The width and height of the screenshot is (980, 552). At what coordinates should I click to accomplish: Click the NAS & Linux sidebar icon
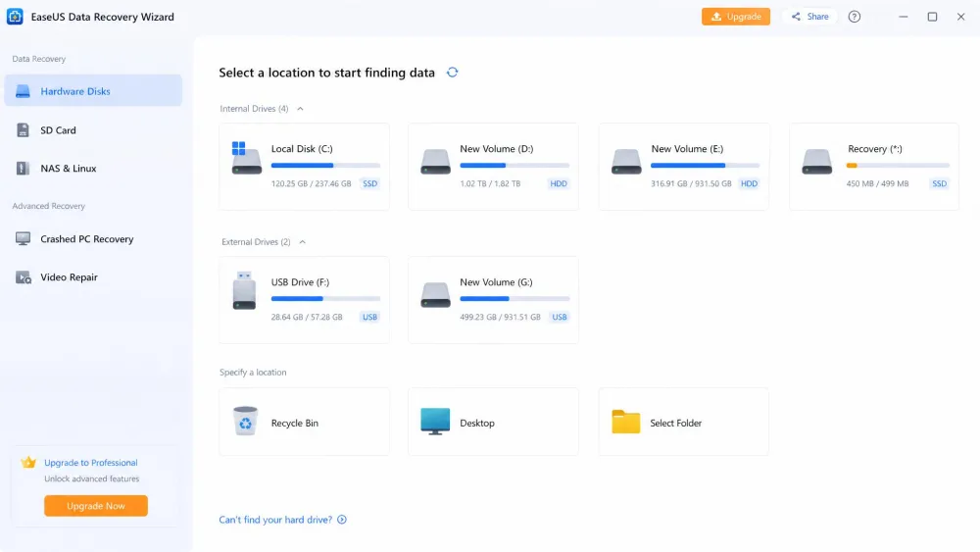23,169
